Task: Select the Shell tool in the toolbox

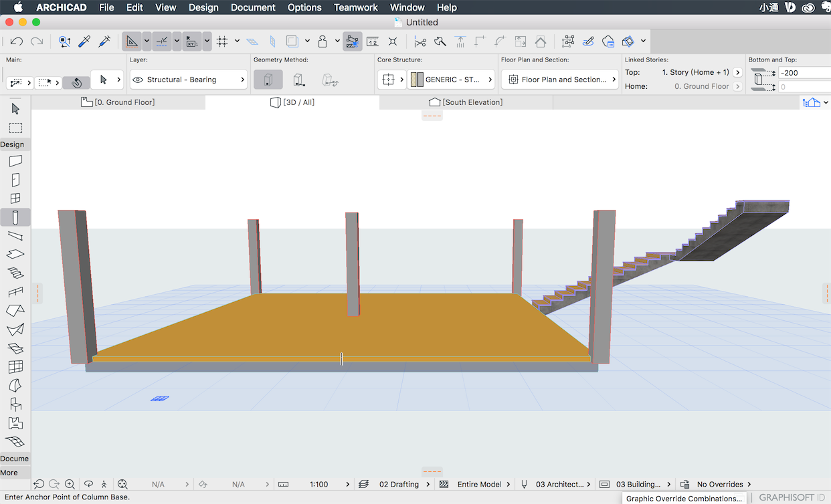Action: click(x=15, y=330)
